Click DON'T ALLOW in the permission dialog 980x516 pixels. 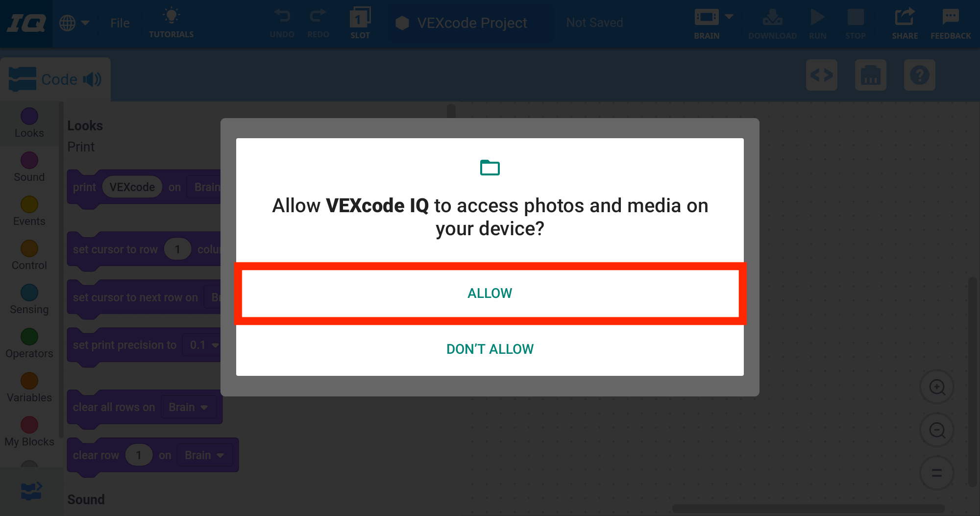490,349
